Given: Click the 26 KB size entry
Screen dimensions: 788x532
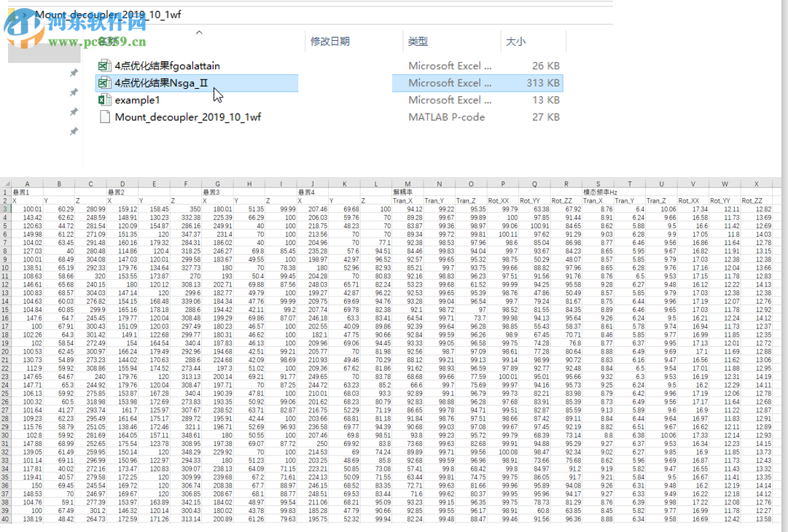Looking at the screenshot, I should click(x=546, y=66).
